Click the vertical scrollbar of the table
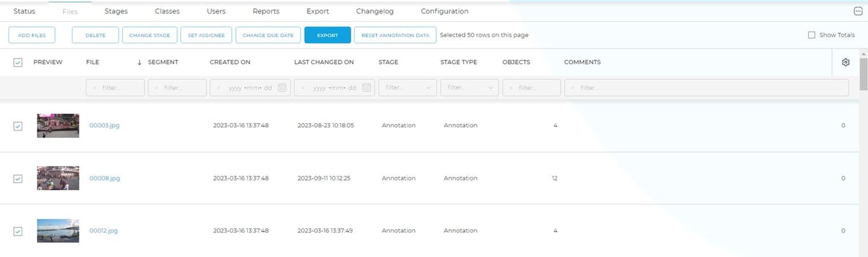 (863, 74)
